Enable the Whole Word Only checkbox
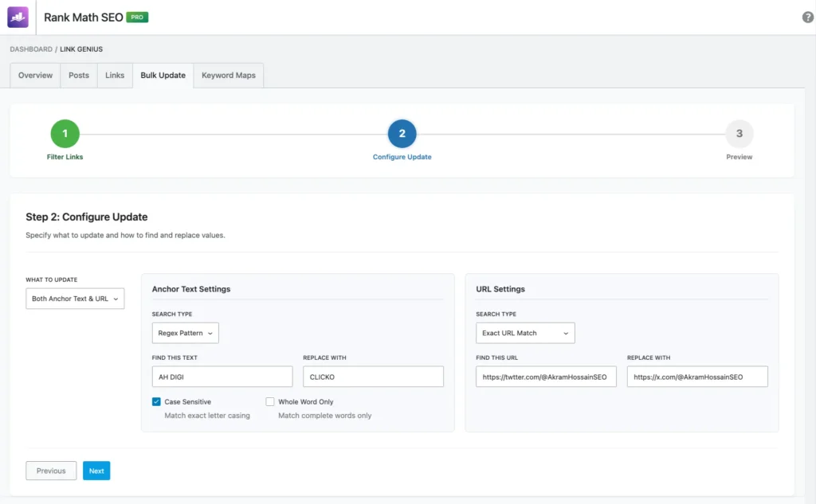The image size is (816, 504). pos(270,401)
